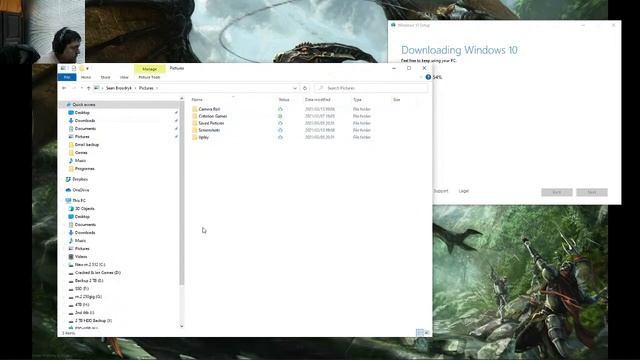This screenshot has width=640, height=360.
Task: Open OneDrive in the navigation pane
Action: pos(80,190)
